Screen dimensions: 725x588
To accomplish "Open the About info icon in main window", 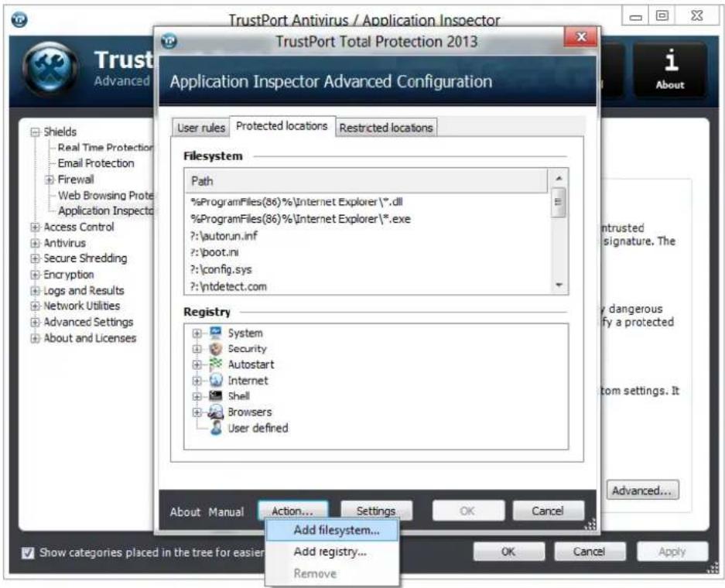I will [x=670, y=70].
